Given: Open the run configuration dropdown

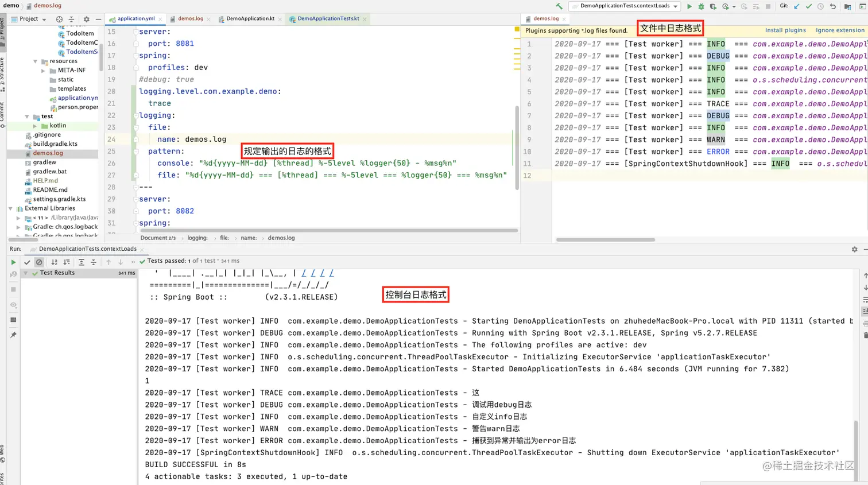Looking at the screenshot, I should tap(625, 6).
